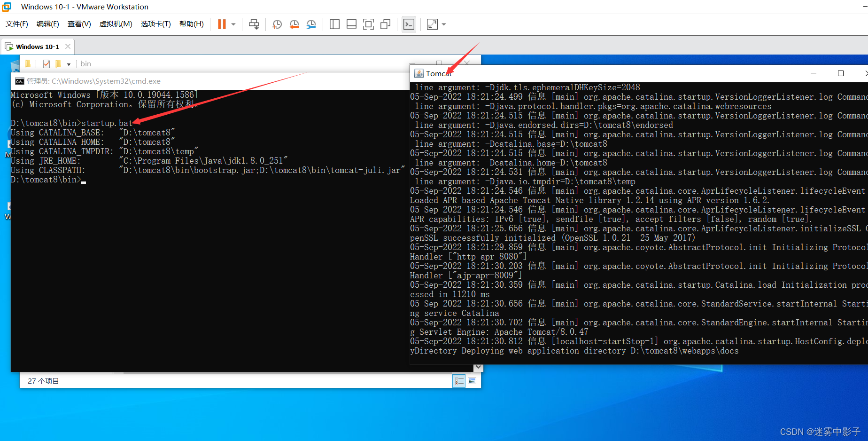Pause the running virtual machine
The height and width of the screenshot is (441, 868).
[221, 24]
